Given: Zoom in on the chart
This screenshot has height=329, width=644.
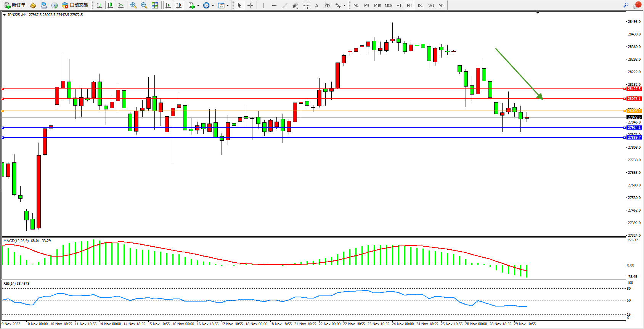Looking at the screenshot, I should pyautogui.click(x=133, y=5).
